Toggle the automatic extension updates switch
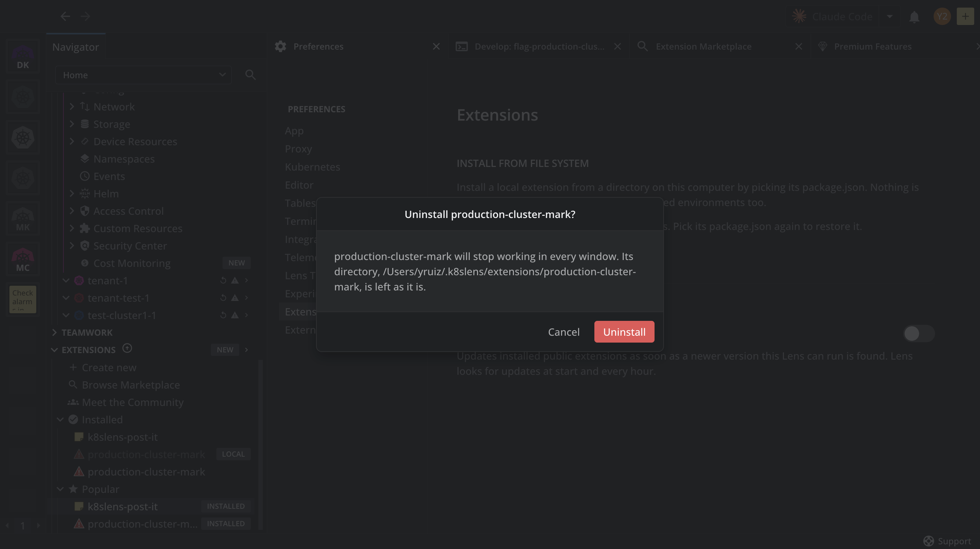Image resolution: width=980 pixels, height=549 pixels. pyautogui.click(x=919, y=334)
